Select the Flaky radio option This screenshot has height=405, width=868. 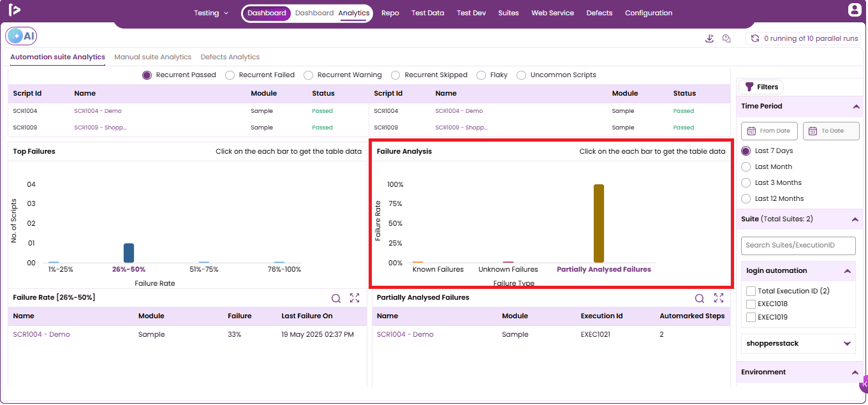pos(482,75)
